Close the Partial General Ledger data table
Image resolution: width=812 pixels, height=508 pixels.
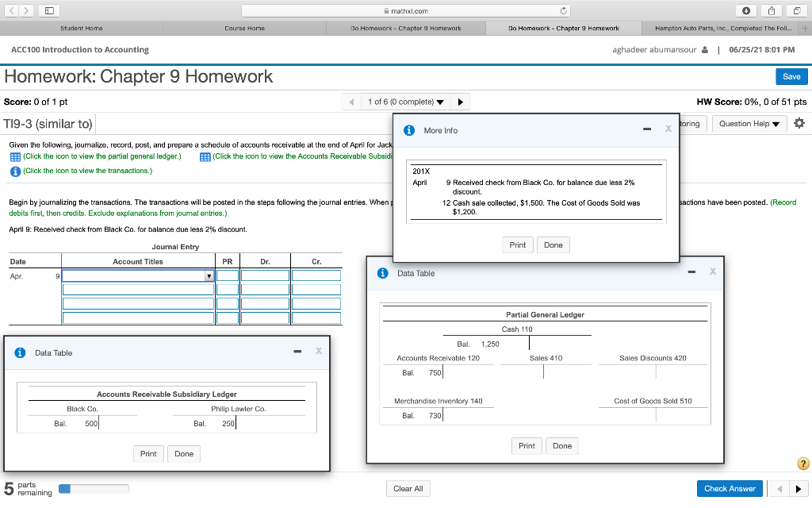(713, 271)
